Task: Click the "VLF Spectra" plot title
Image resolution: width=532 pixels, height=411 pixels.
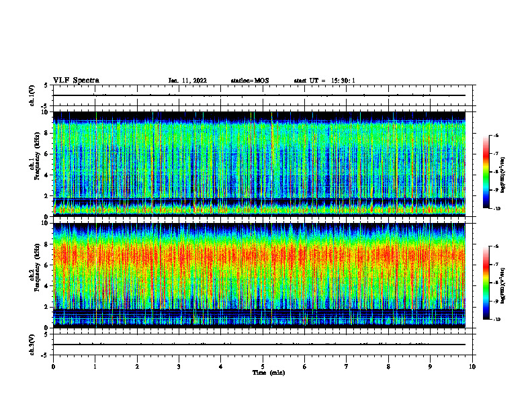Action: pos(77,81)
